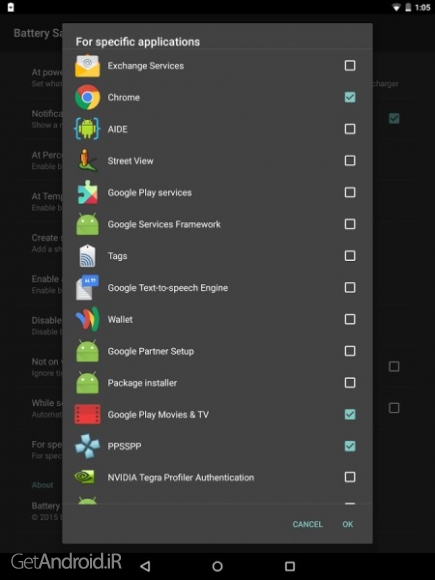Select the 'Wallet' app name
Image resolution: width=435 pixels, height=580 pixels.
pyautogui.click(x=120, y=319)
